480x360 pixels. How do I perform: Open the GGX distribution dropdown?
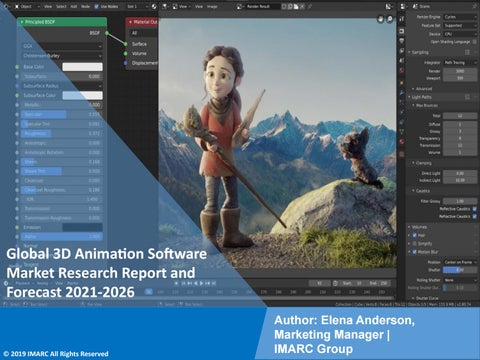[62, 46]
